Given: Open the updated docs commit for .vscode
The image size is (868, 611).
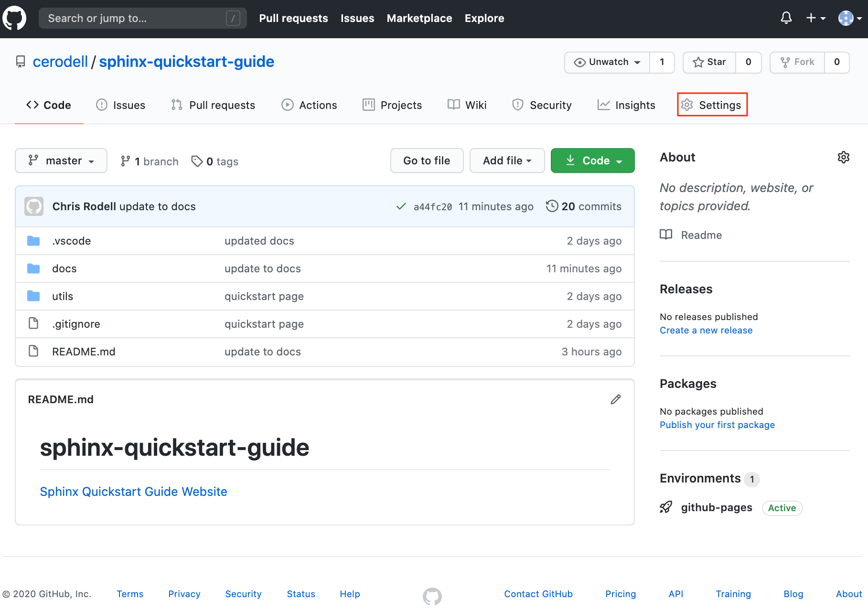Looking at the screenshot, I should click(x=259, y=241).
